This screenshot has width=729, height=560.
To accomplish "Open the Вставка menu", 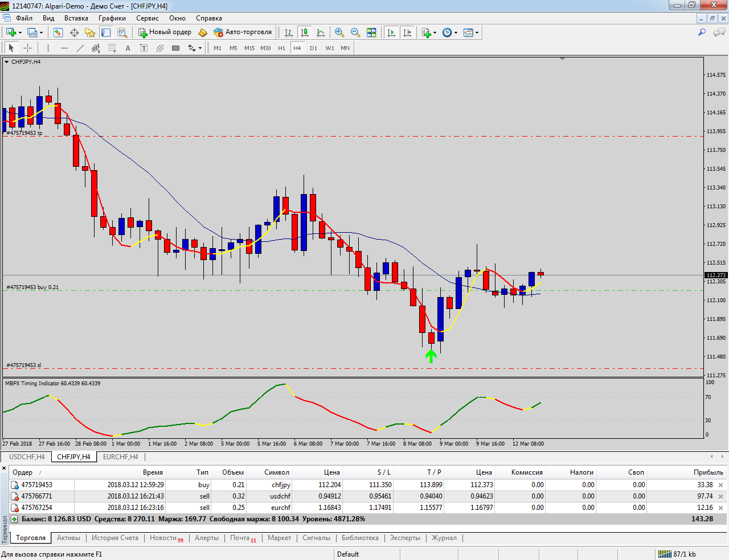I will (76, 18).
